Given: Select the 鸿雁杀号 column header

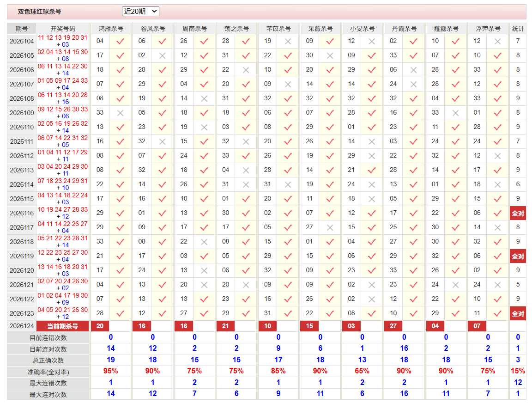Looking at the screenshot, I should pyautogui.click(x=111, y=29).
